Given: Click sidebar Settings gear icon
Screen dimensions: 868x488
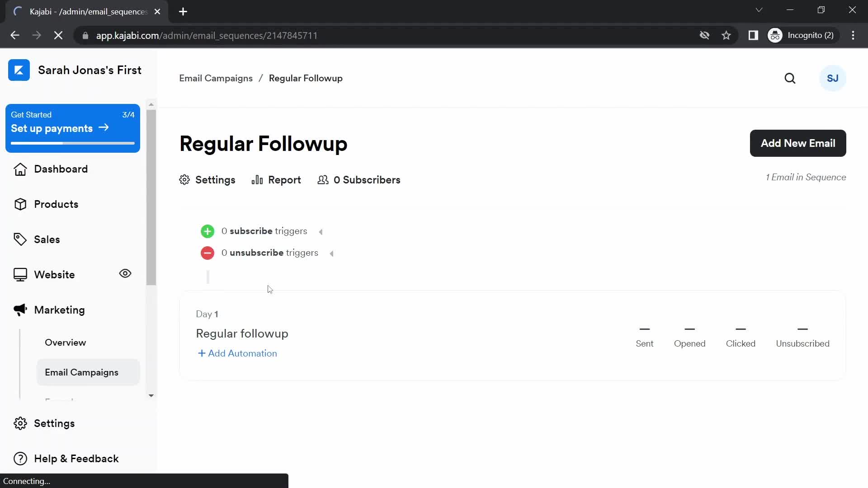Looking at the screenshot, I should [20, 423].
